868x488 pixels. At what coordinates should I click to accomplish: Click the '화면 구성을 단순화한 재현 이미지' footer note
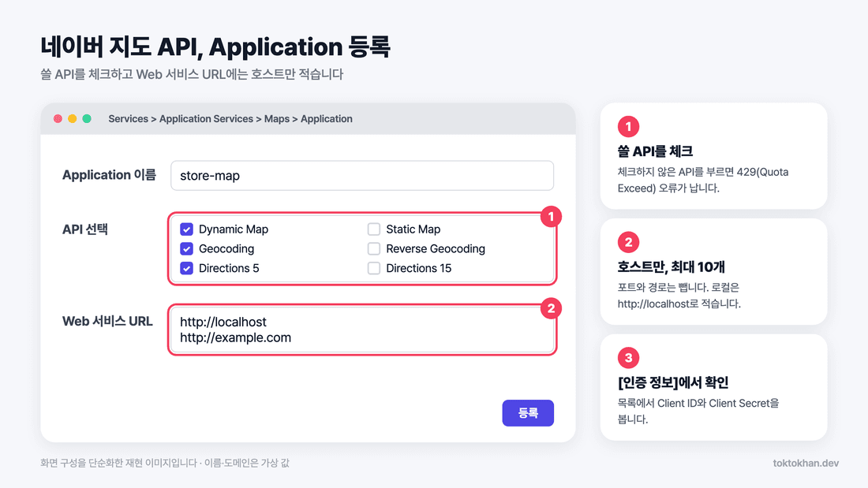[x=164, y=463]
